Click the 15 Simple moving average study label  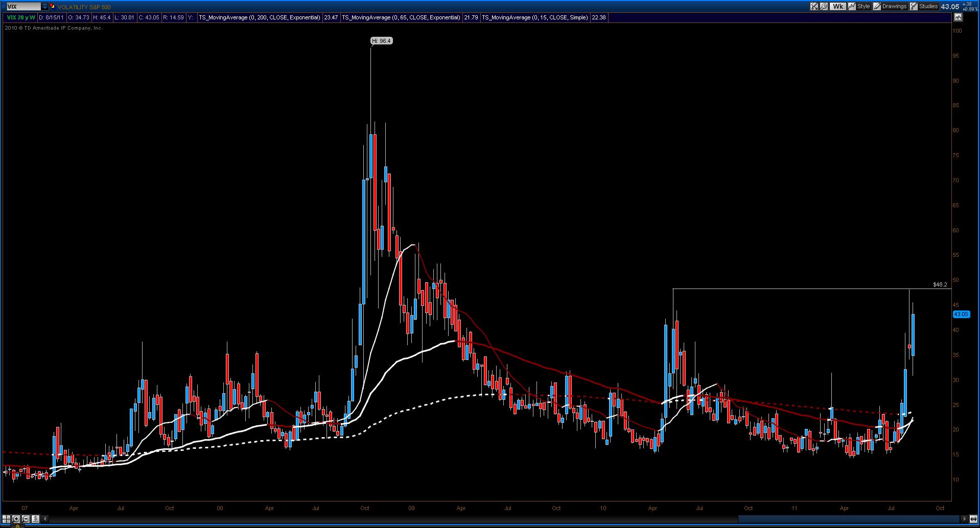pos(535,17)
